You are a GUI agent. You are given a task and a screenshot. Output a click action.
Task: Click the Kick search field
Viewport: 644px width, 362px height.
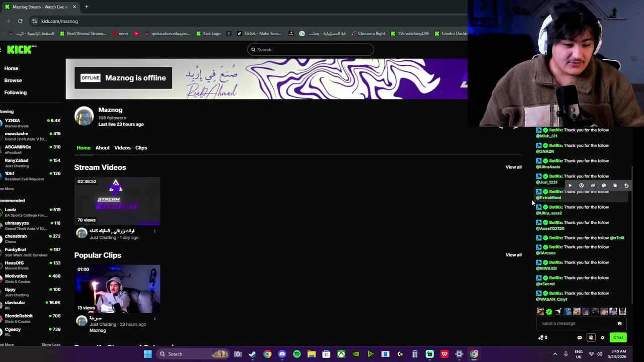(x=310, y=49)
